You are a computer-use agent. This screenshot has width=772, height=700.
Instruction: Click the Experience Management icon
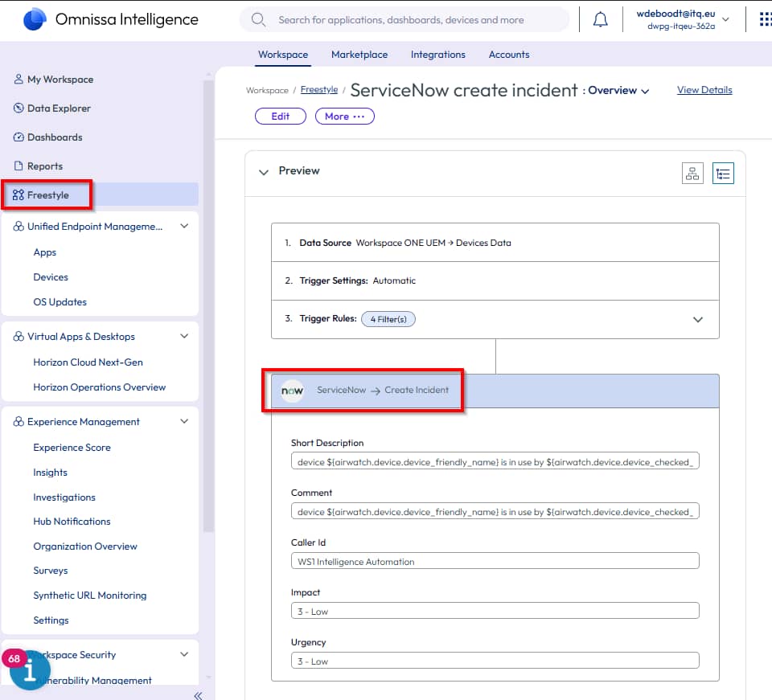click(x=18, y=422)
